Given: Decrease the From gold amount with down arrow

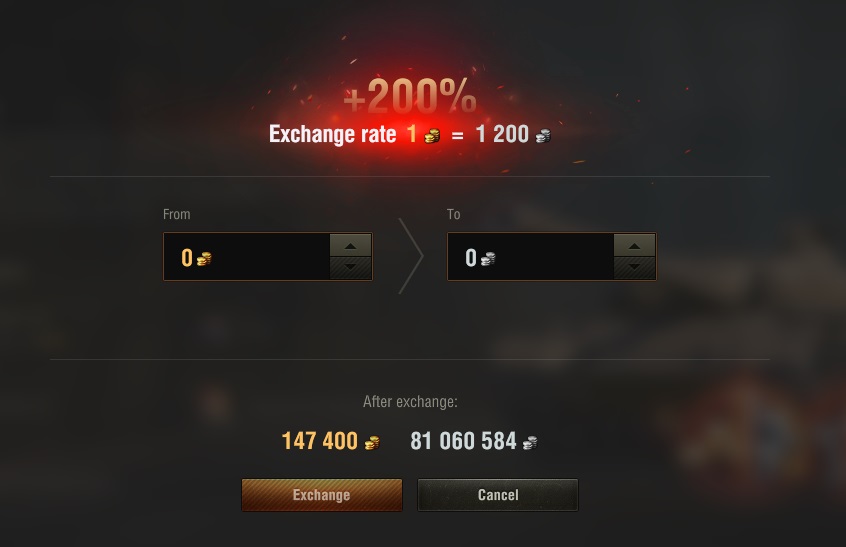Looking at the screenshot, I should point(350,268).
